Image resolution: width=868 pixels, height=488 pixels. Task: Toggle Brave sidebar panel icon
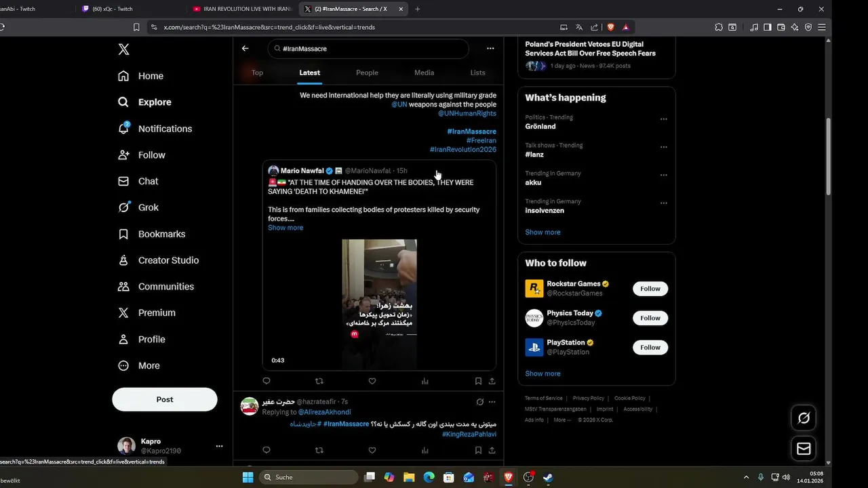click(767, 27)
